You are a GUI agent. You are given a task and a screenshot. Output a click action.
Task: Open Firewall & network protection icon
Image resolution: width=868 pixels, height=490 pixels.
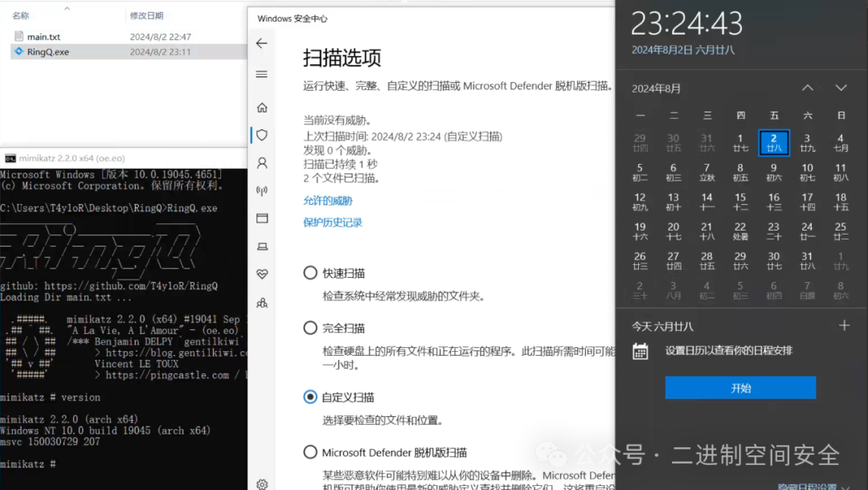[262, 191]
